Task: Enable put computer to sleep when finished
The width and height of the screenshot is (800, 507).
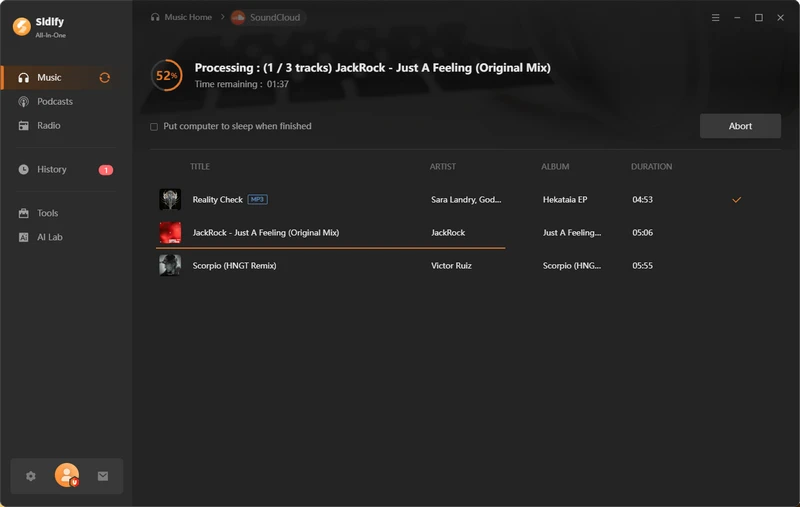Action: [x=154, y=126]
